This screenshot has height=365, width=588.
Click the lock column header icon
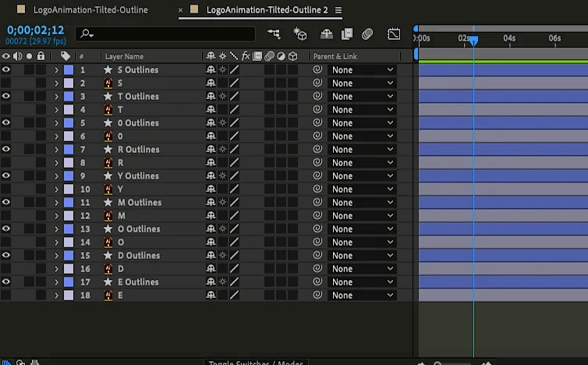click(x=41, y=56)
